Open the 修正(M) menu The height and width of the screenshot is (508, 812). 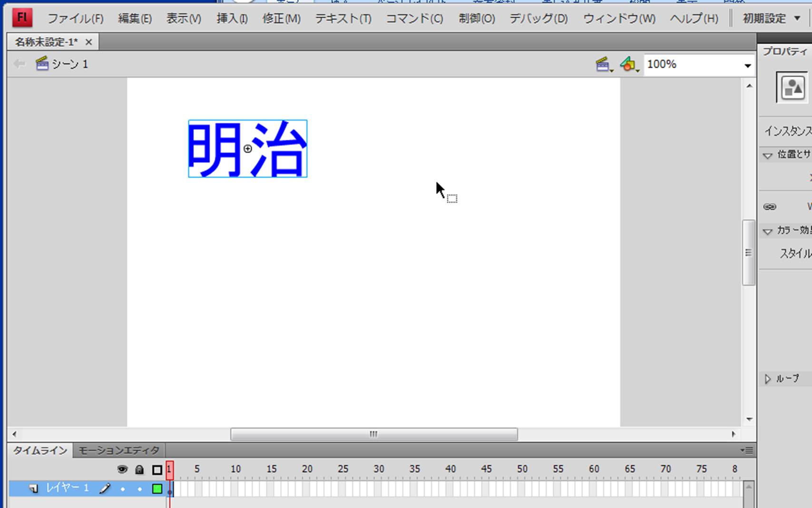coord(281,19)
